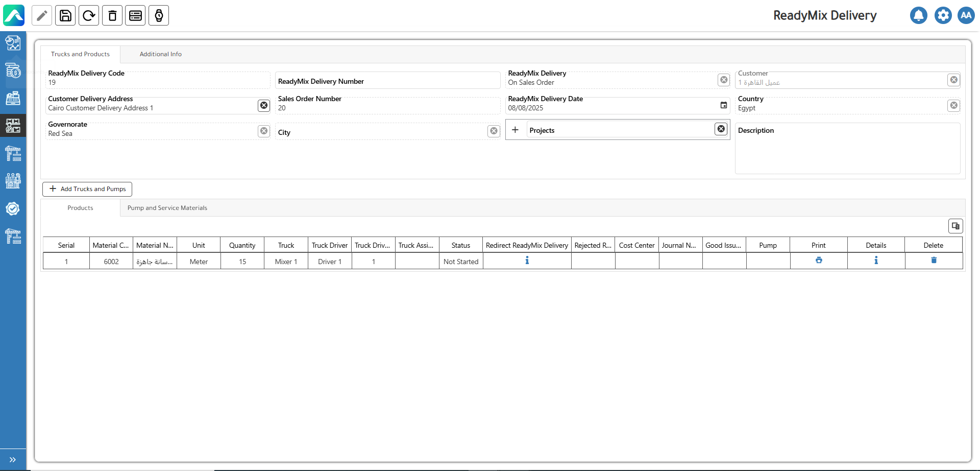980x471 pixels.
Task: Switch to the Additional Info tab
Action: tap(160, 54)
